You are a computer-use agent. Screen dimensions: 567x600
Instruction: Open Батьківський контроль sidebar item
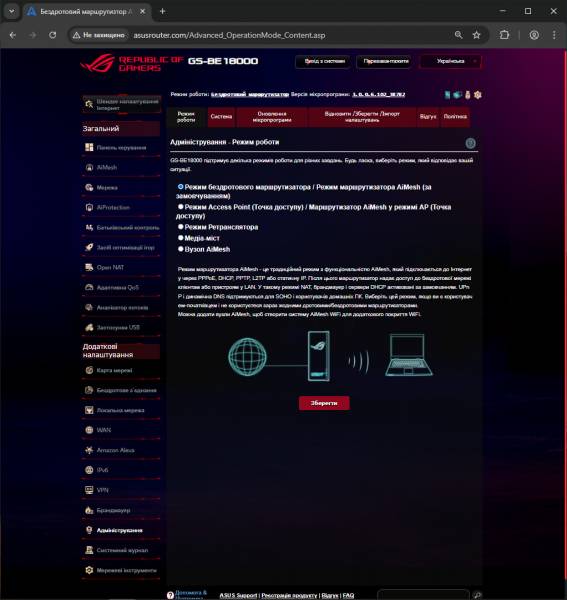(121, 227)
